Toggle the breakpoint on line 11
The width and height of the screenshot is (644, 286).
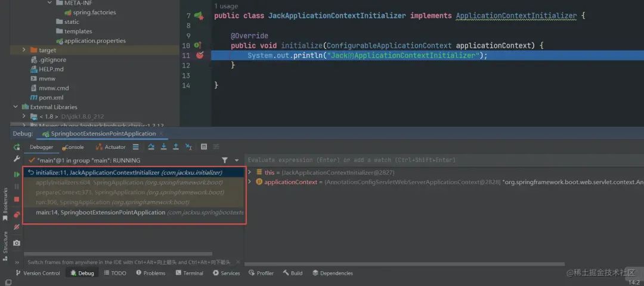click(x=200, y=55)
